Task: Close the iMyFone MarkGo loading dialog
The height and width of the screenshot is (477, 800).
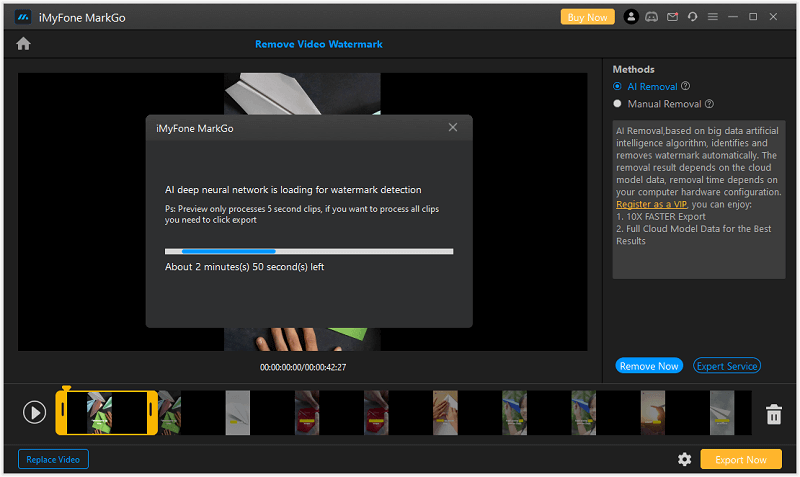Action: [453, 128]
